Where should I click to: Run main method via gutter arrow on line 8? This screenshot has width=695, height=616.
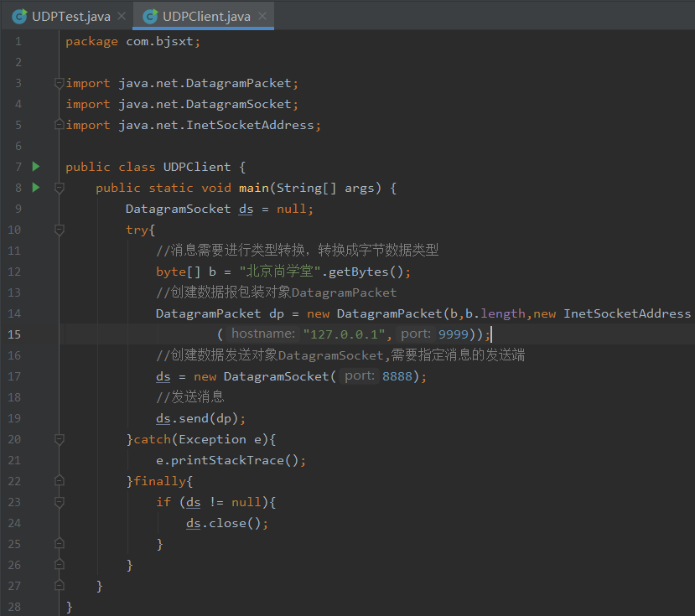[36, 188]
